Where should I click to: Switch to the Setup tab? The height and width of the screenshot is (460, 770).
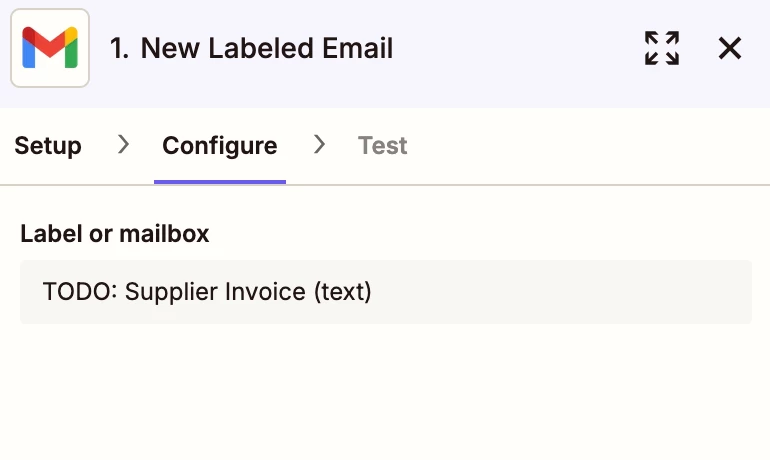[x=48, y=146]
